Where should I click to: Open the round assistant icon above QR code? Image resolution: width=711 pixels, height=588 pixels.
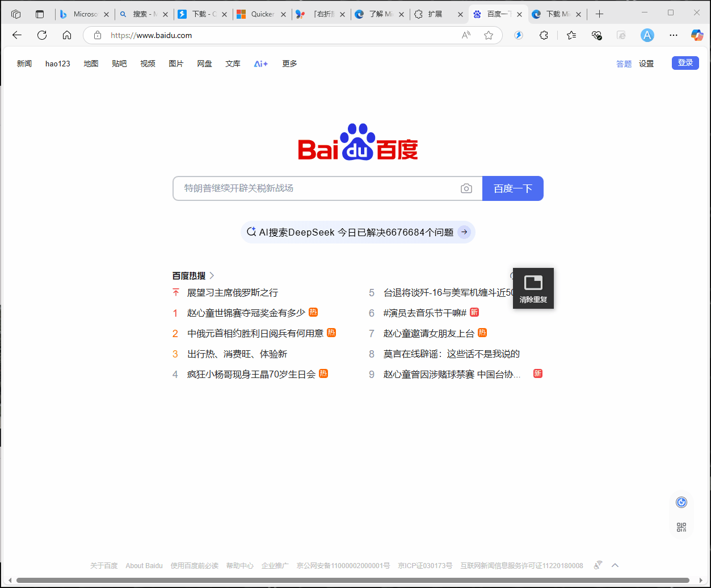(681, 502)
